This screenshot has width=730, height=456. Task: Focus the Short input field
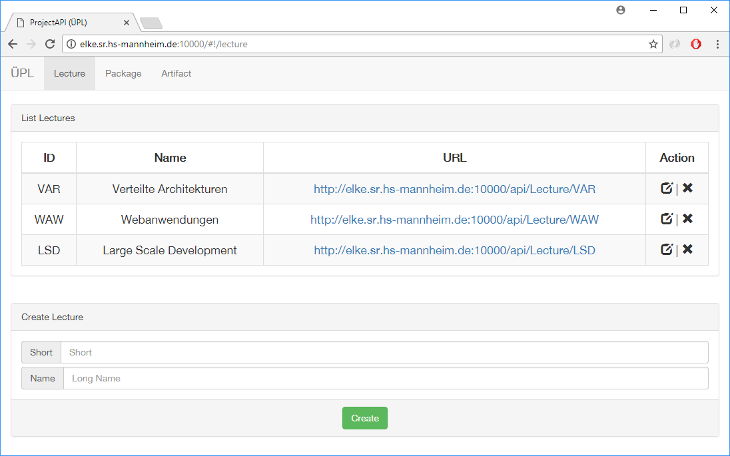pos(384,352)
